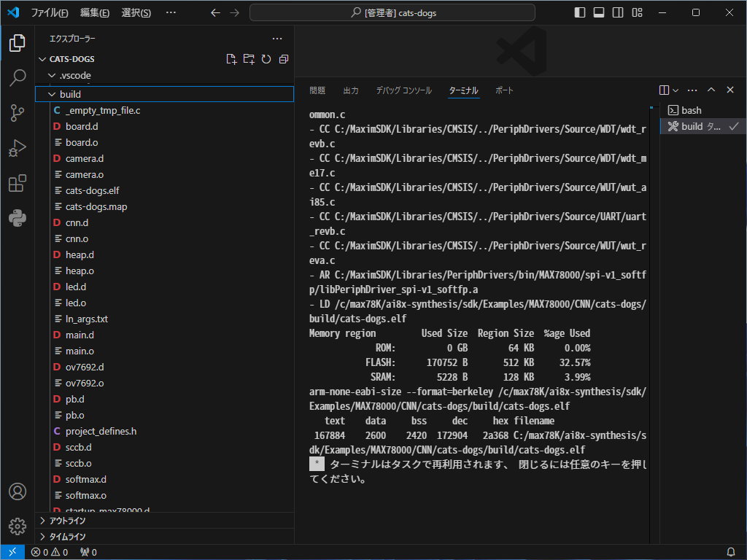Click errors and warnings status indicator
The height and width of the screenshot is (560, 747).
coord(49,552)
